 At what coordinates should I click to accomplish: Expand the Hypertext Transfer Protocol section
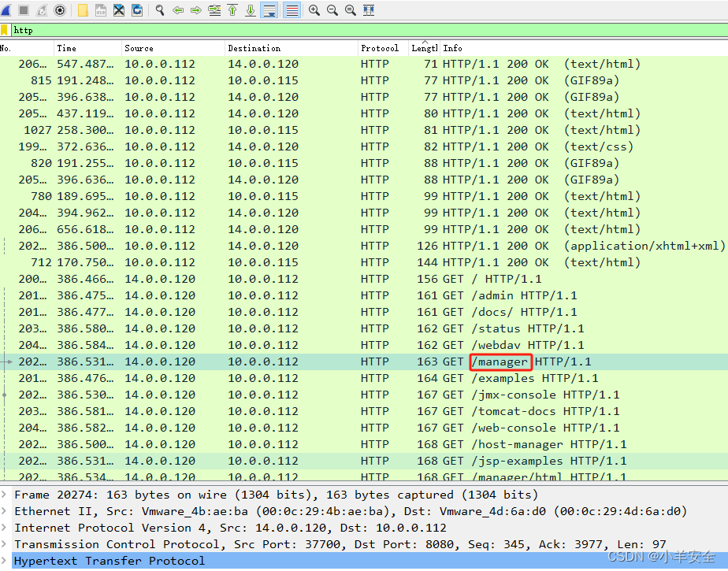click(6, 560)
